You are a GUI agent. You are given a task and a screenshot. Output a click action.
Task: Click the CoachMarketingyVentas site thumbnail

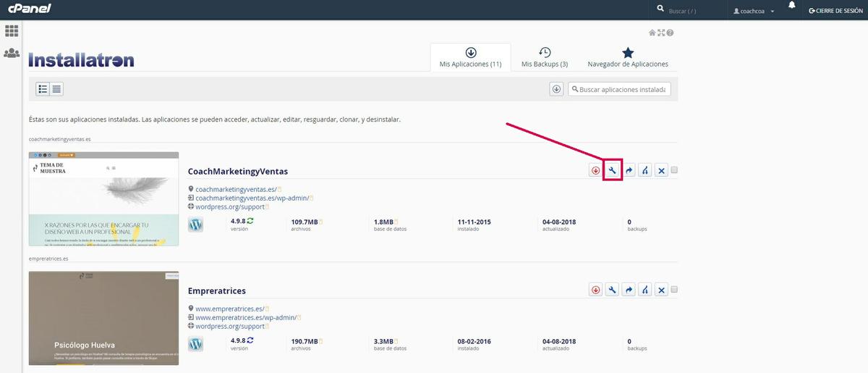point(103,198)
